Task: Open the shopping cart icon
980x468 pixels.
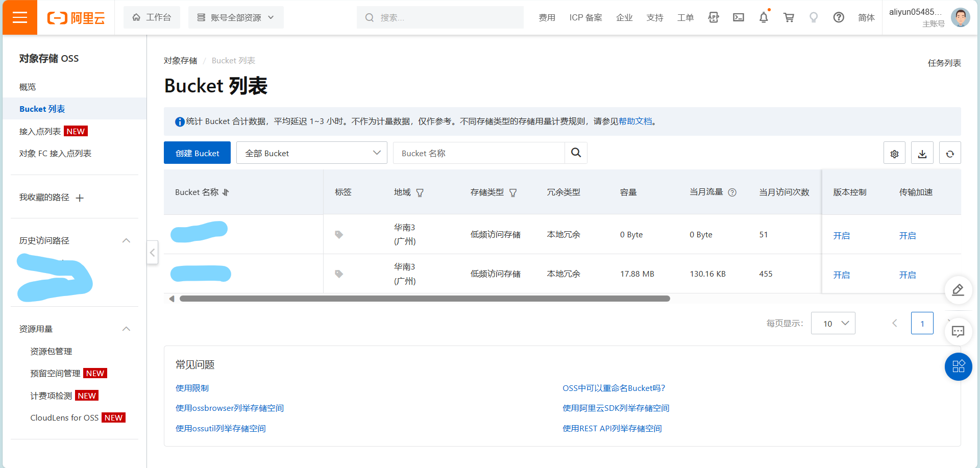Action: click(789, 17)
